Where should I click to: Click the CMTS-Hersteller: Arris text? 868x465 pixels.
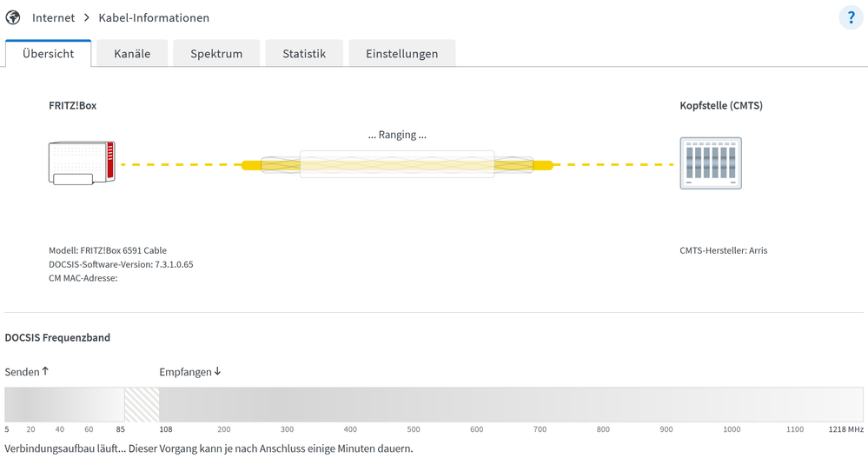(723, 250)
